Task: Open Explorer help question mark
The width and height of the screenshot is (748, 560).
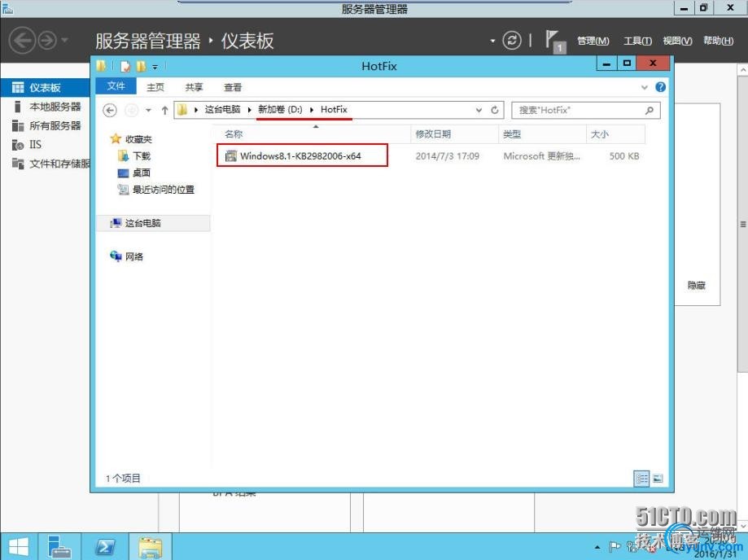Action: pos(661,87)
